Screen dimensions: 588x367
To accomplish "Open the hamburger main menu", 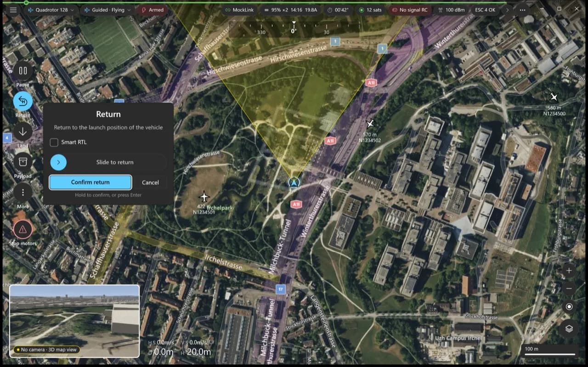I will [x=13, y=10].
